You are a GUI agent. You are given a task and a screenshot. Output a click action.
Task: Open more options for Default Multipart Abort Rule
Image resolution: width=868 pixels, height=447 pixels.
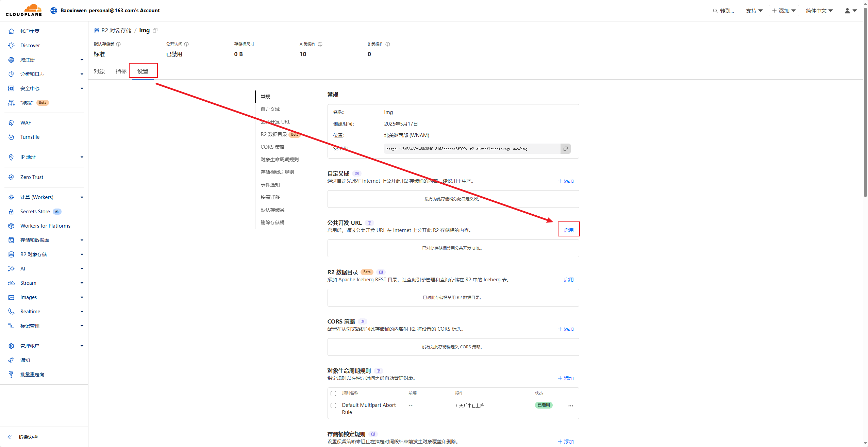(x=571, y=405)
